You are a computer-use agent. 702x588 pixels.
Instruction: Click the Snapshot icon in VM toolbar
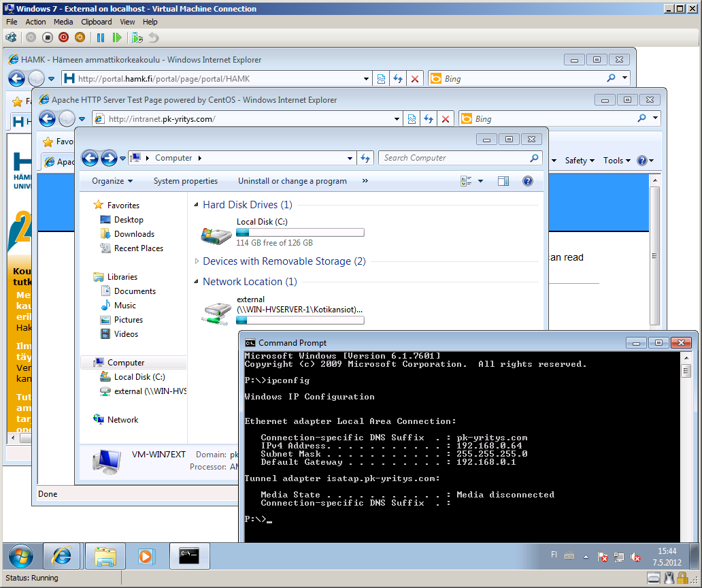point(137,37)
